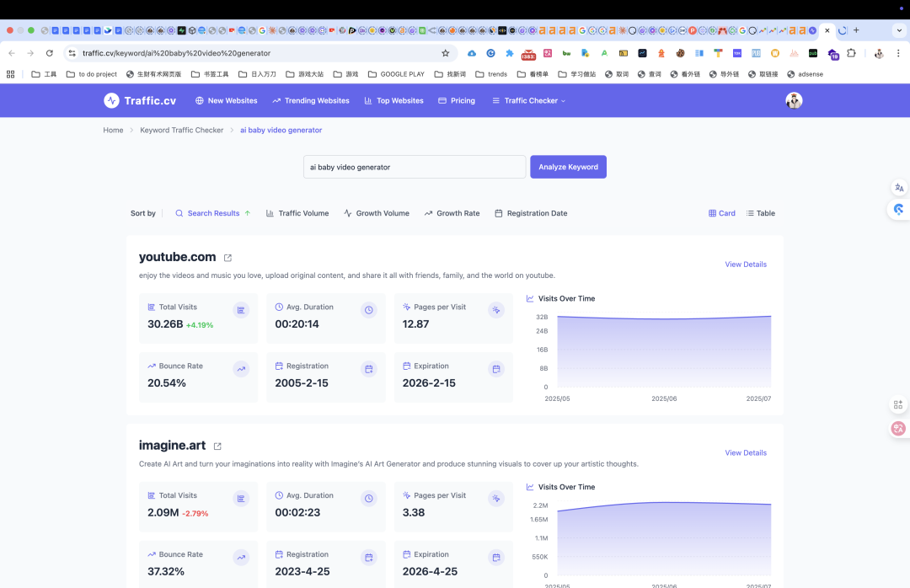Open the GOOGLE PLAY bookmark folder
The image size is (910, 588).
coord(396,74)
